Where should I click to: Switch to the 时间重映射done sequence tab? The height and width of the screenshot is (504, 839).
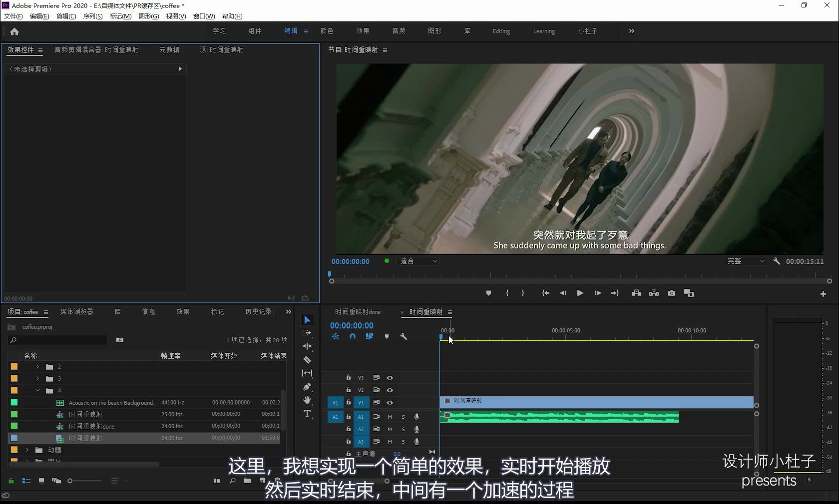358,312
